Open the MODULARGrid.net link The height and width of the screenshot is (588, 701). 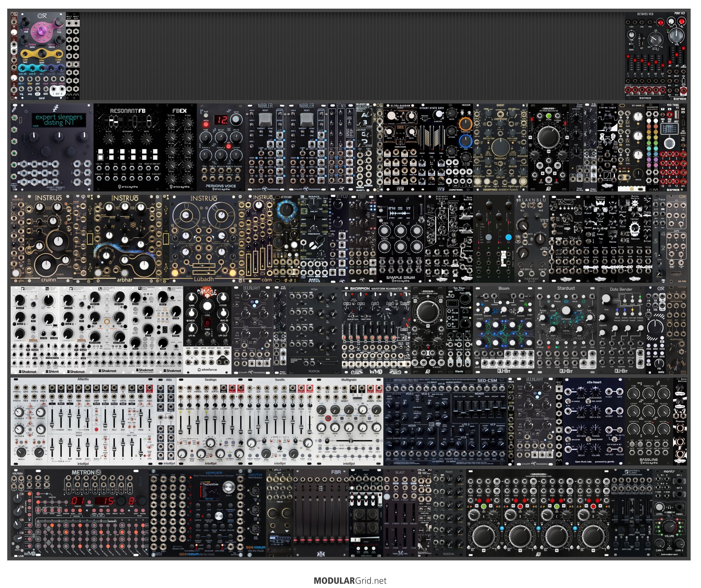pos(350,580)
